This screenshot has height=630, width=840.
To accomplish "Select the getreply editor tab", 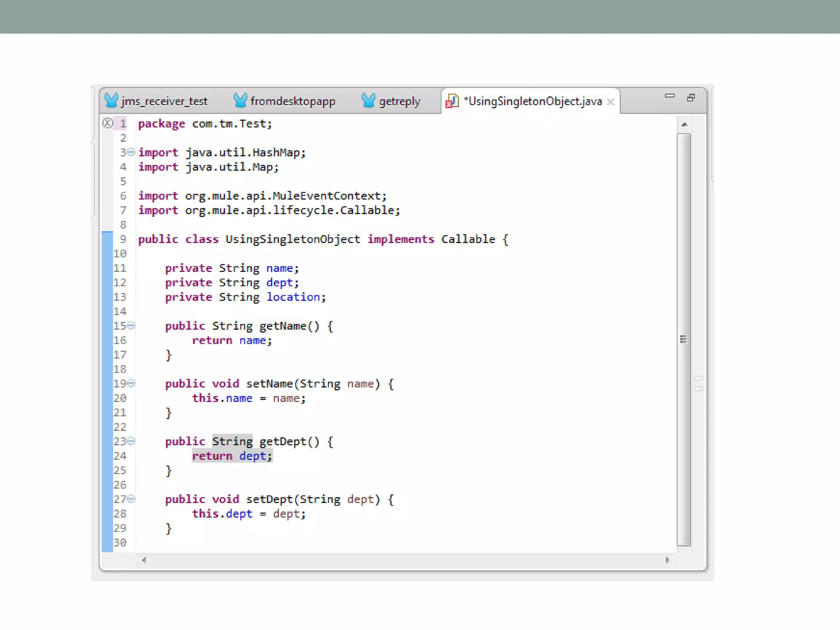I will [399, 101].
